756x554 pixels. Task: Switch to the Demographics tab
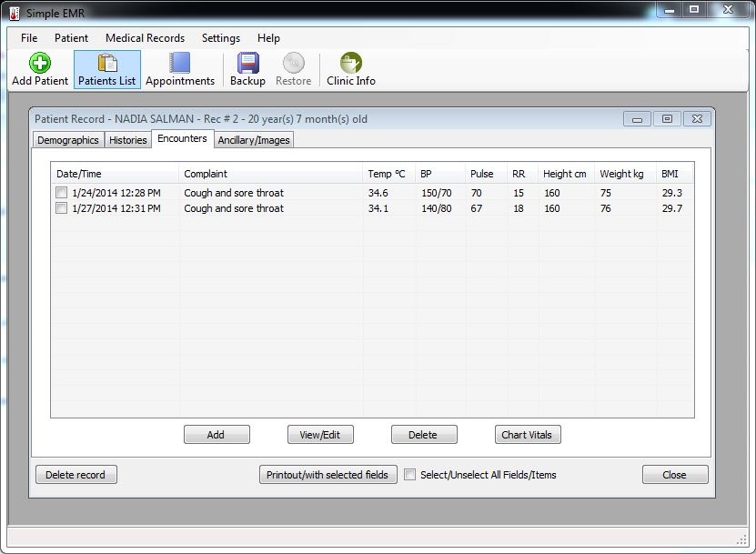(x=68, y=140)
